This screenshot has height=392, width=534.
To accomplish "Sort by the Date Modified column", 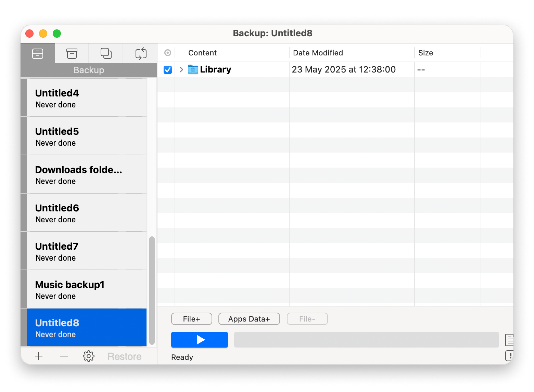I will click(318, 53).
